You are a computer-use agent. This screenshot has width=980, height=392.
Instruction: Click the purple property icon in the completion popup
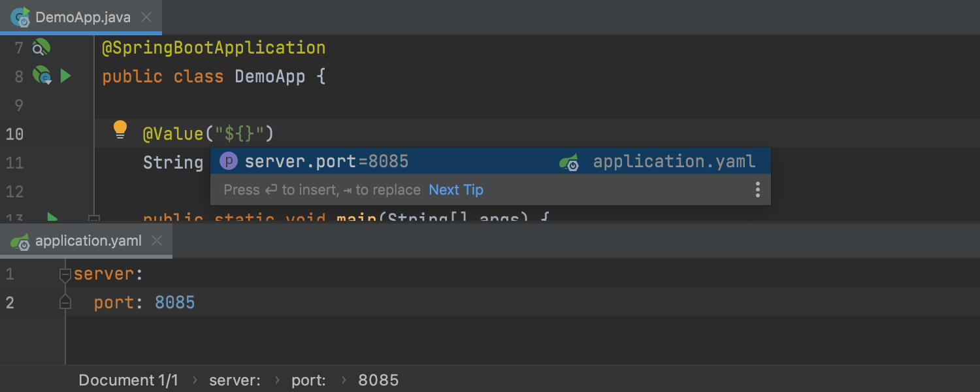229,161
